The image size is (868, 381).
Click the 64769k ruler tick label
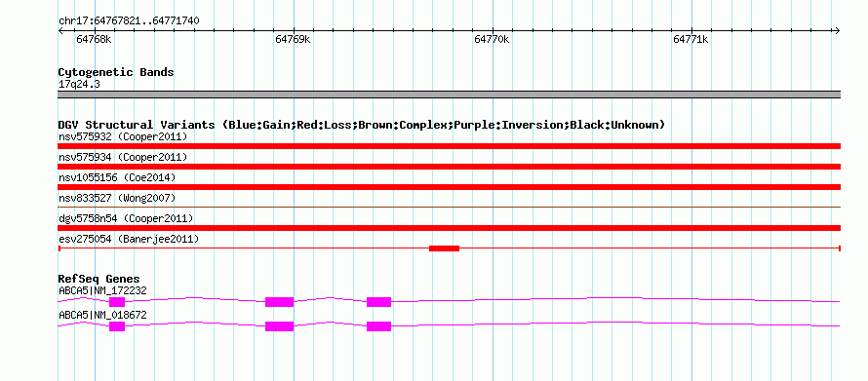pyautogui.click(x=293, y=39)
